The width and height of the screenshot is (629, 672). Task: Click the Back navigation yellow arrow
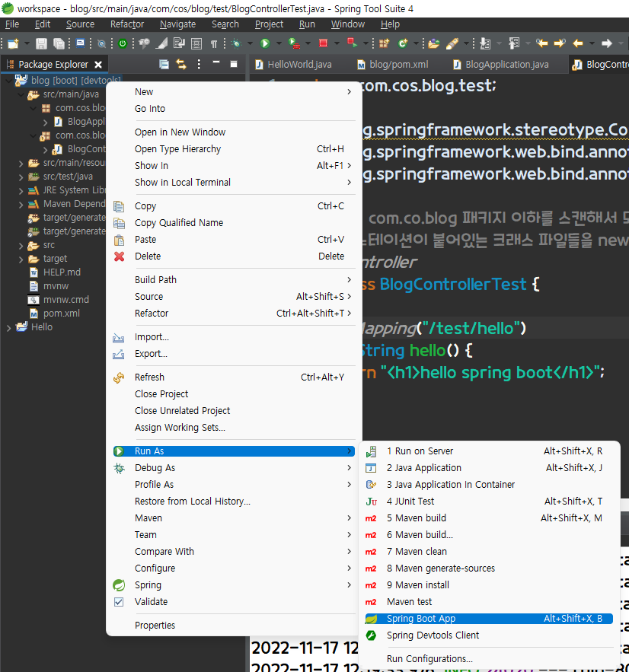pos(578,43)
